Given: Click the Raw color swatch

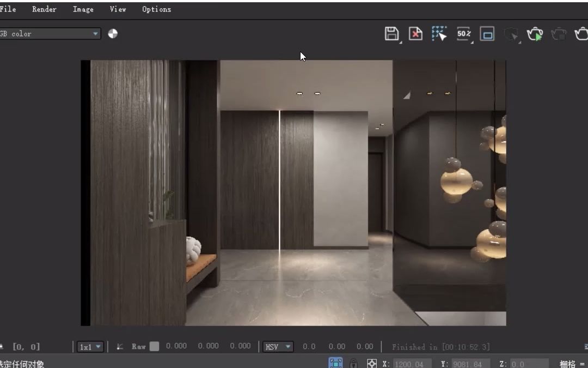Looking at the screenshot, I should tap(154, 347).
